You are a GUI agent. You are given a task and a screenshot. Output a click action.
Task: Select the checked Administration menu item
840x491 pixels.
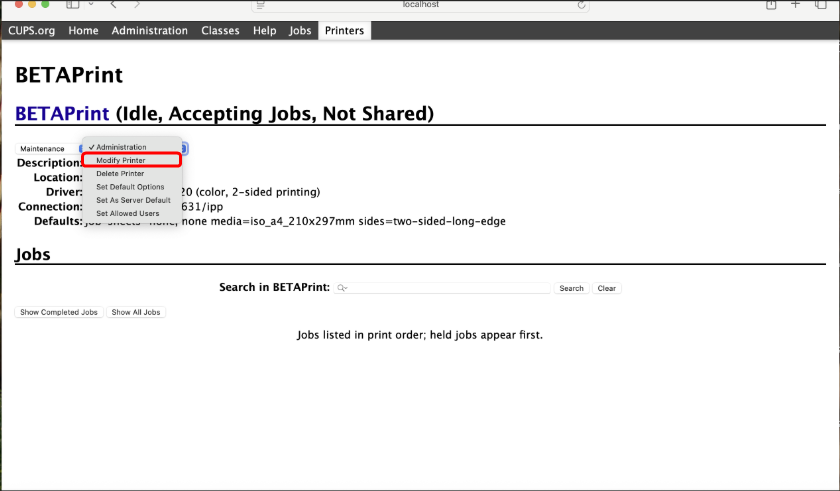[121, 147]
